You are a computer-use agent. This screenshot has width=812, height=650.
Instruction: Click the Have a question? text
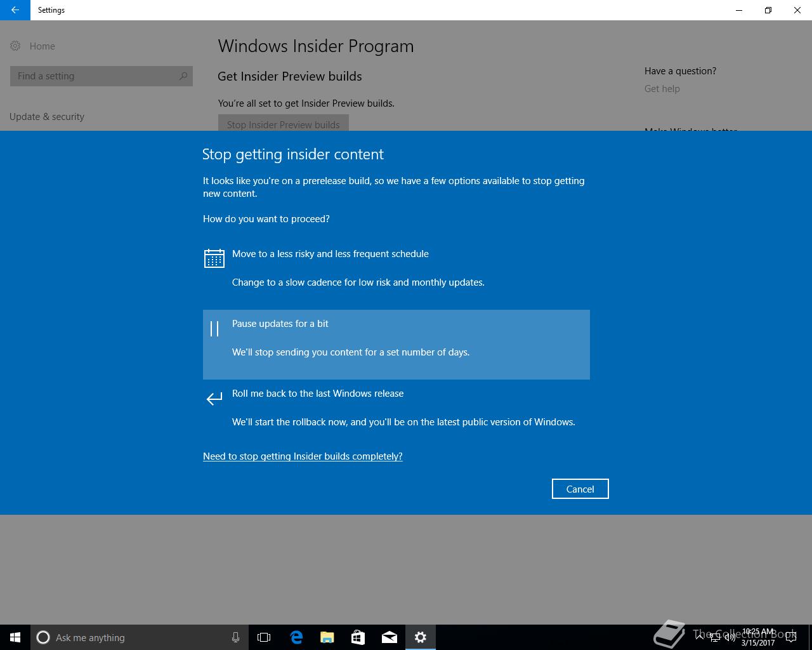680,71
